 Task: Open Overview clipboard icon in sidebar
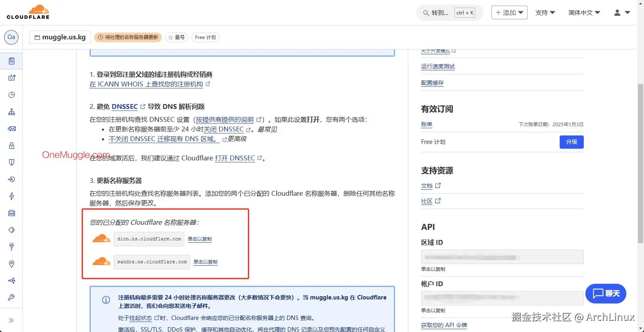point(12,61)
